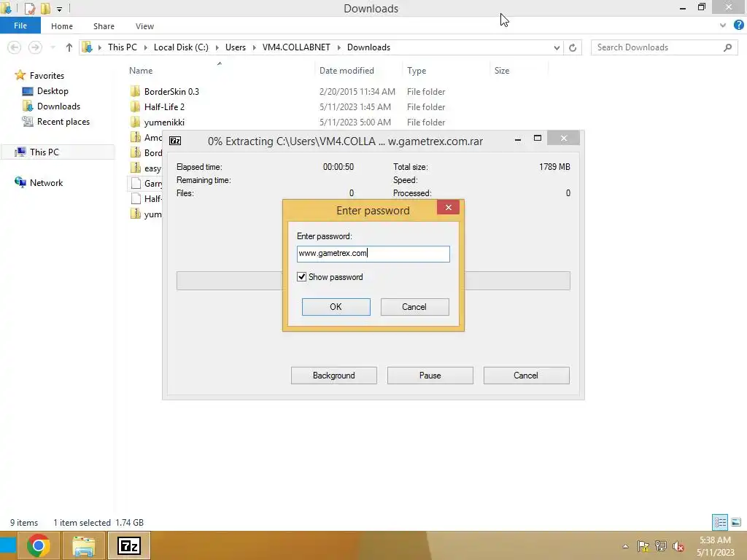
Task: Select VM4.COLLABNET breadcrumb segment
Action: (x=296, y=47)
